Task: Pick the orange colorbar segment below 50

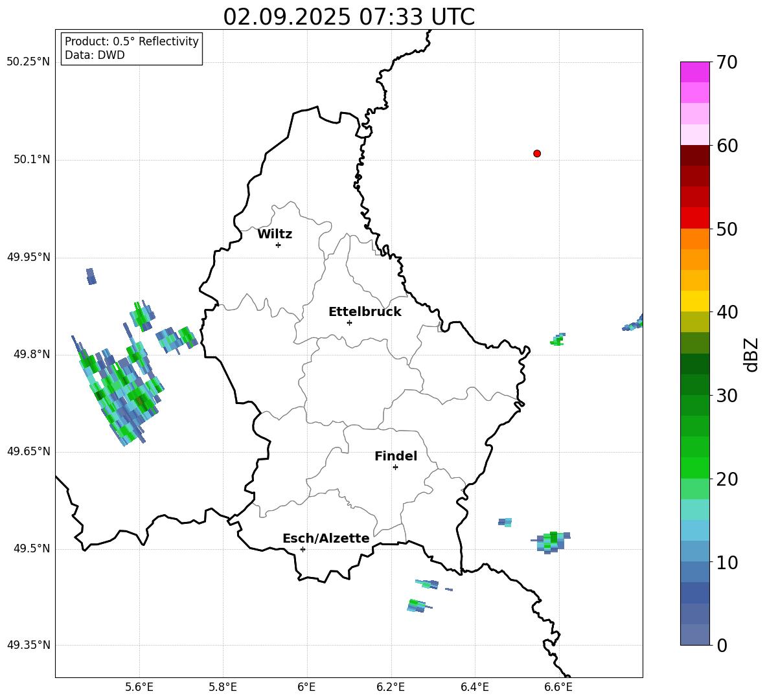Action: 694,239
